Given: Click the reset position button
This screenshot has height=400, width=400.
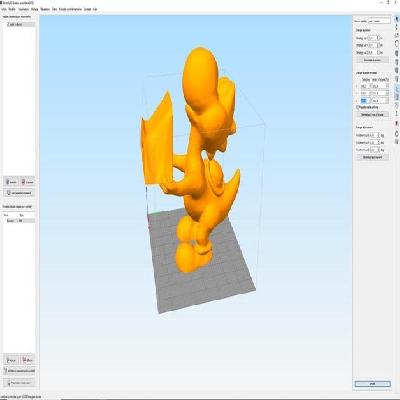Looking at the screenshot, I should point(372,60).
